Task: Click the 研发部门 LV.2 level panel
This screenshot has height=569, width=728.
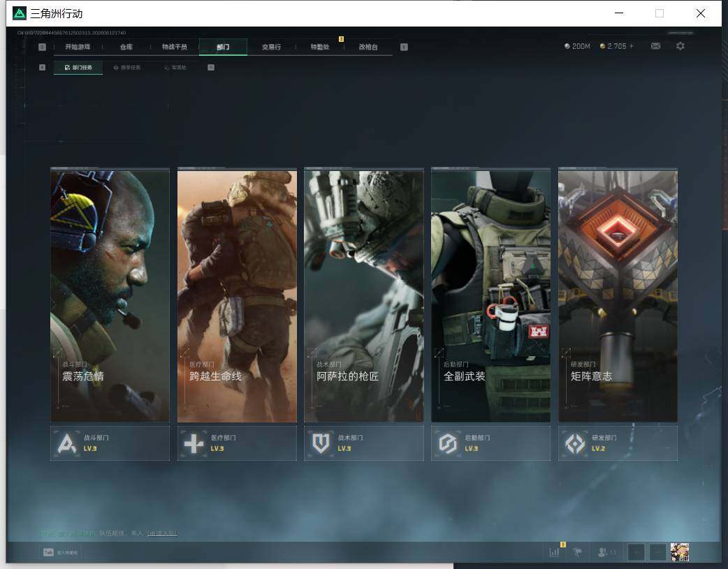Action: pyautogui.click(x=618, y=443)
